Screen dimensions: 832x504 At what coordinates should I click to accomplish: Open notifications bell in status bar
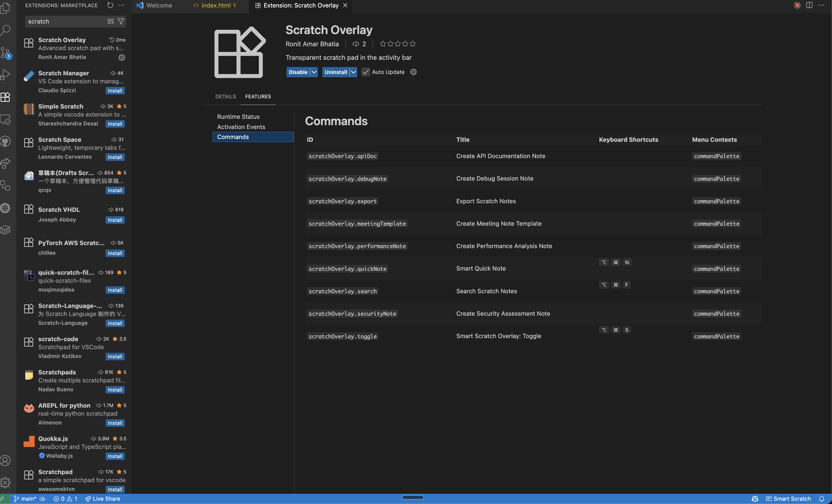pyautogui.click(x=821, y=499)
